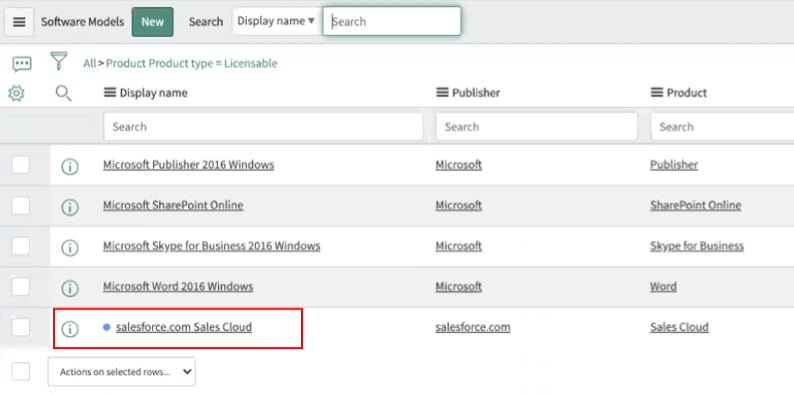The width and height of the screenshot is (794, 394).
Task: Click Product type = Licensable breadcrumb
Action: pyautogui.click(x=192, y=63)
